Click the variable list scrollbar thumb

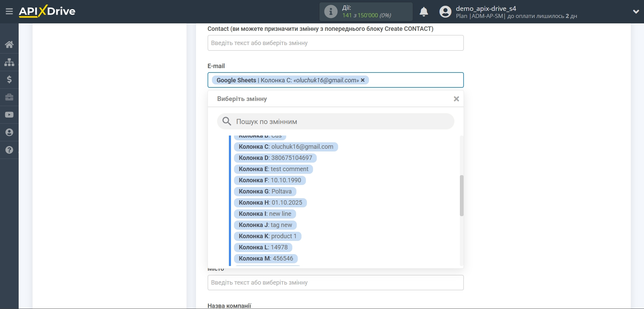(461, 195)
